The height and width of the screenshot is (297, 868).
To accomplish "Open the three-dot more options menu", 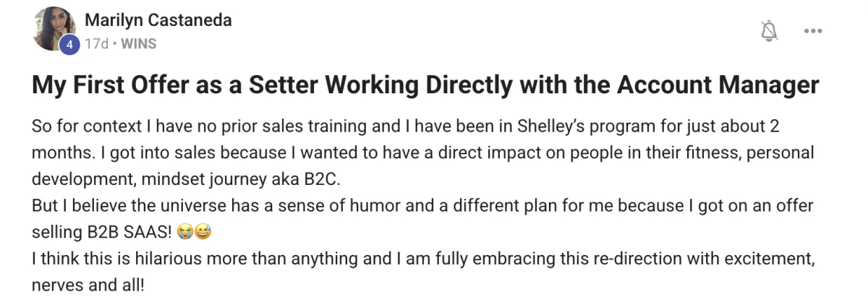I will 814,31.
